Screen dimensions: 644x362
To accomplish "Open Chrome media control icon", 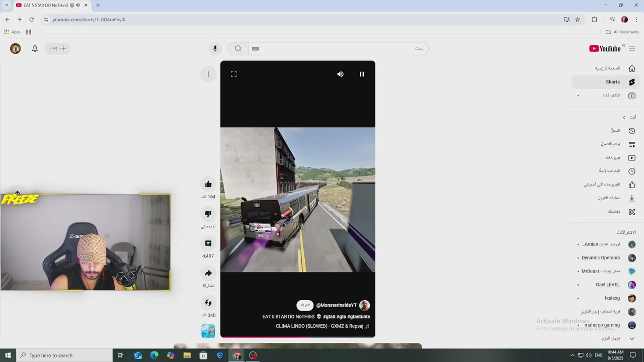I will (612, 20).
